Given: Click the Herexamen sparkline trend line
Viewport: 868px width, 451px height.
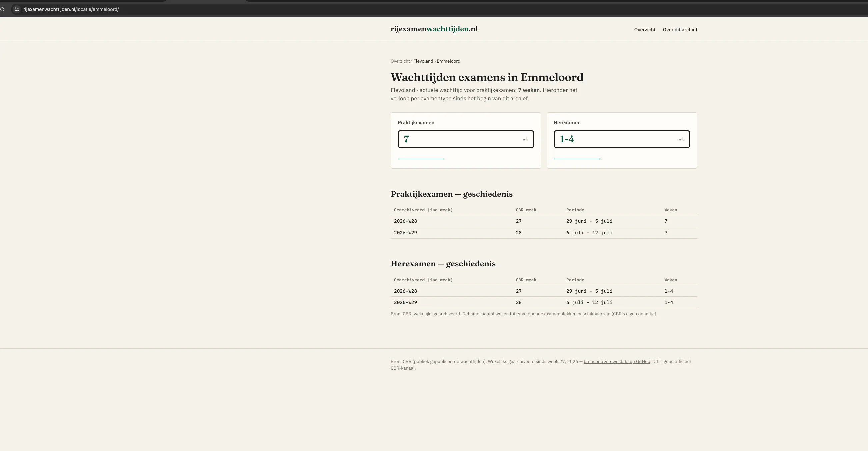Looking at the screenshot, I should pyautogui.click(x=577, y=159).
